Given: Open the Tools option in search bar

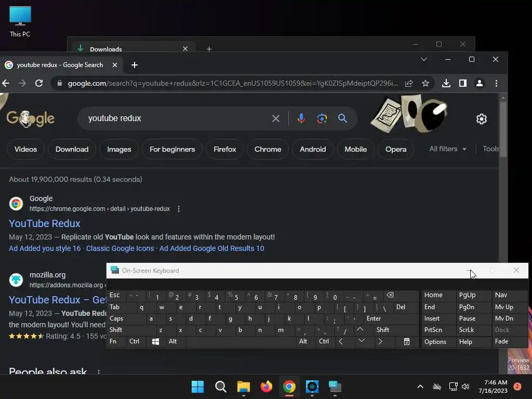Looking at the screenshot, I should (x=490, y=149).
